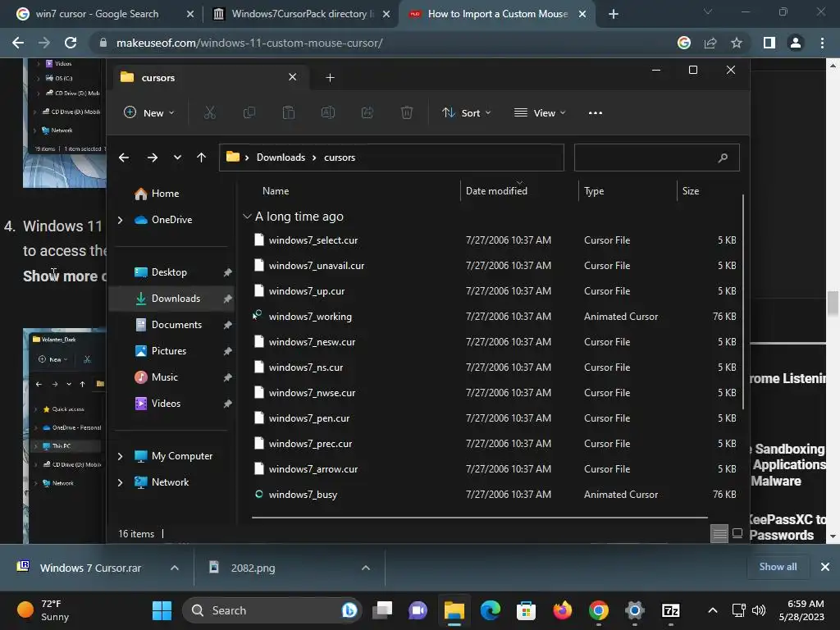The image size is (840, 630).
Task: Open Chrome three-dot menu
Action: tap(822, 43)
